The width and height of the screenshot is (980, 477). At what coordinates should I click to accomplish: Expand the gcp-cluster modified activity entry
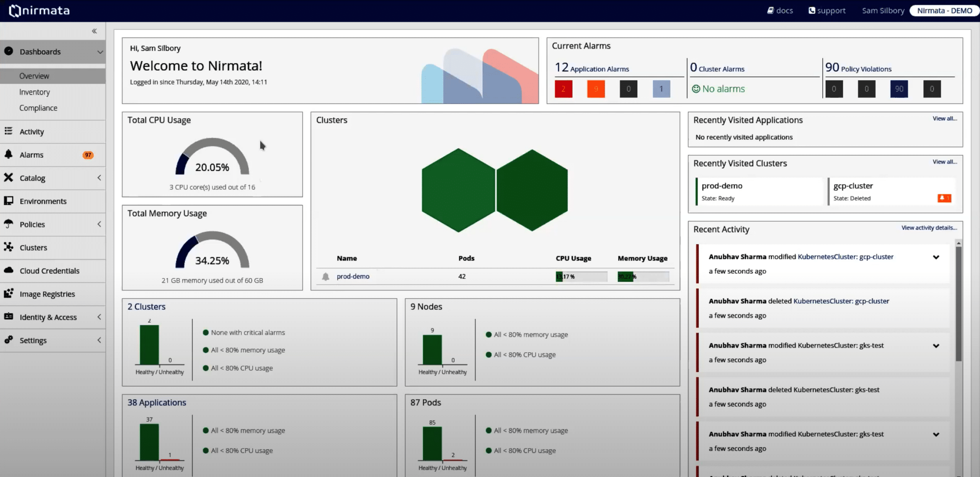pos(936,257)
